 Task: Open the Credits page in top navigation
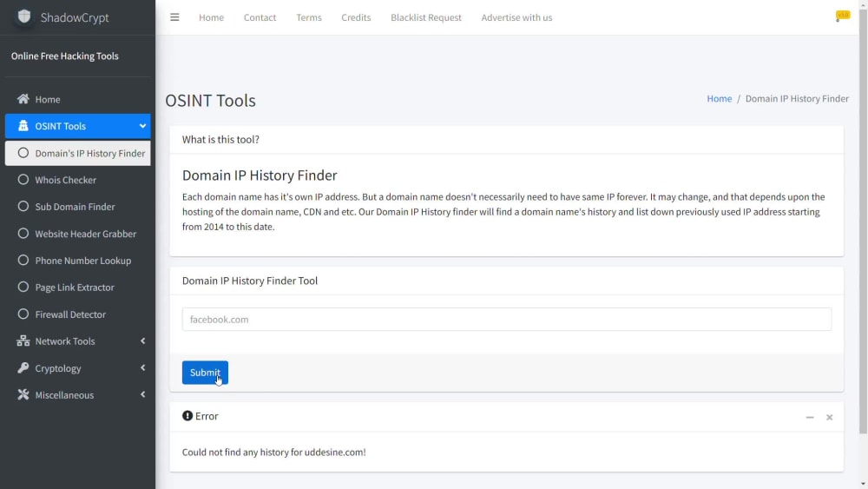pos(356,17)
